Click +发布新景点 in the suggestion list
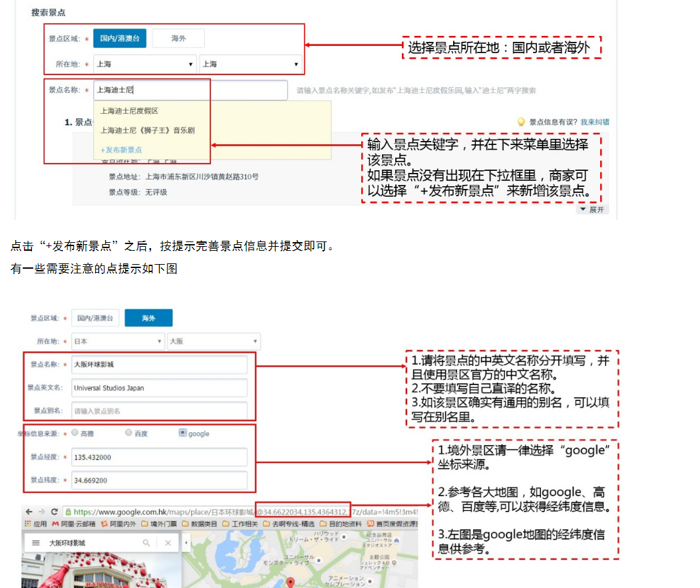This screenshot has width=700, height=588. click(x=121, y=150)
